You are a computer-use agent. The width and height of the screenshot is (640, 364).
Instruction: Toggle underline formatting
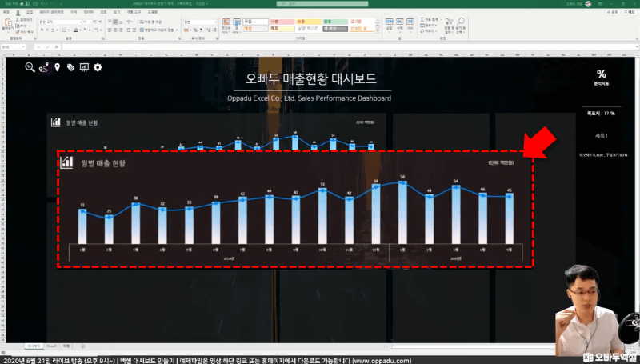click(54, 30)
